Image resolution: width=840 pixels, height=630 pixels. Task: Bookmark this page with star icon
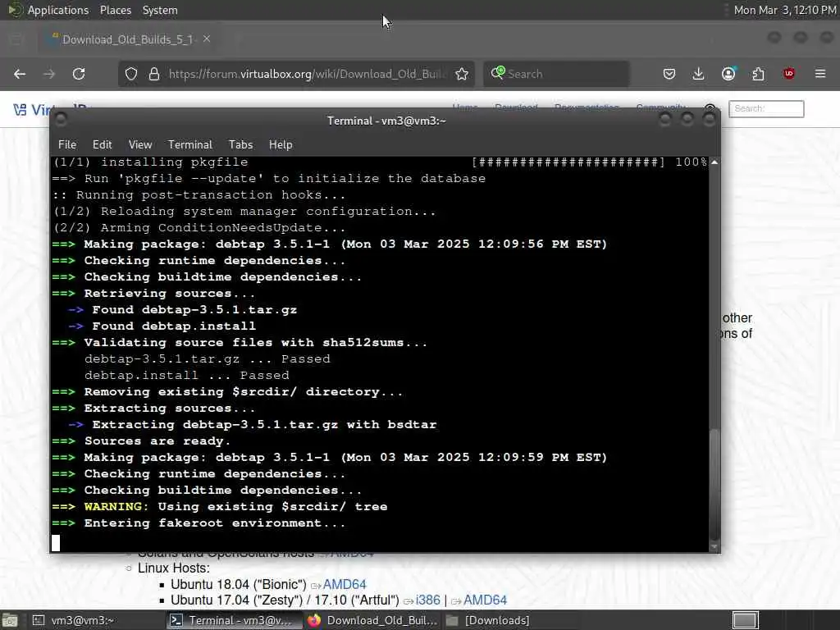(x=462, y=74)
